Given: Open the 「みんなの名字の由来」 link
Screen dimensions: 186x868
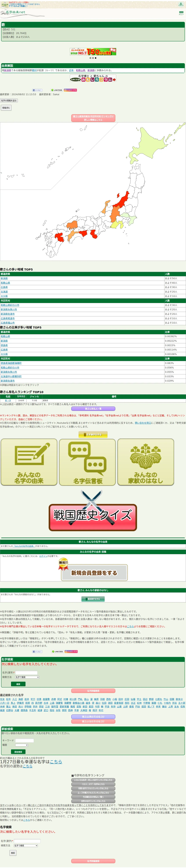Looking at the screenshot, I should click(x=24, y=546).
